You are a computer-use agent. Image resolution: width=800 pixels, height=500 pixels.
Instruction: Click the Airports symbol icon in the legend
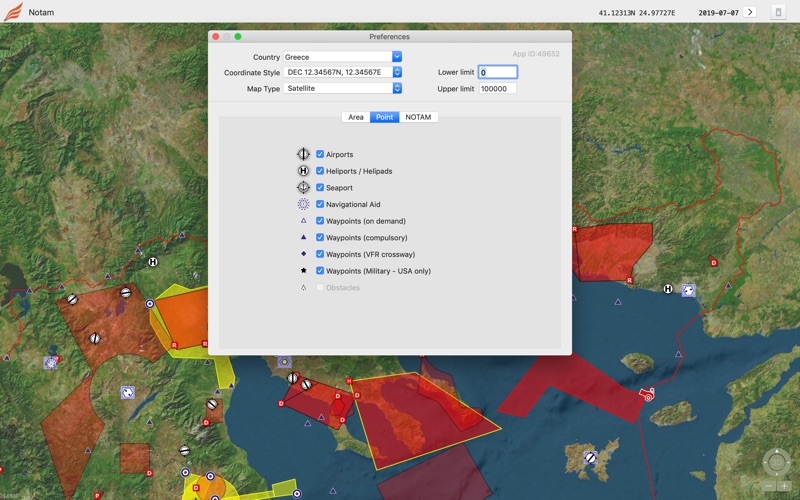pos(303,154)
